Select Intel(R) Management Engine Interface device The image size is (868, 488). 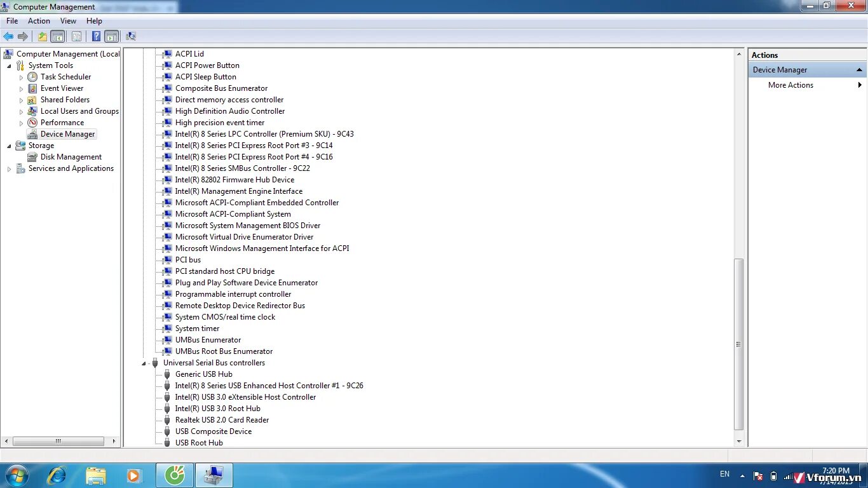(x=239, y=191)
